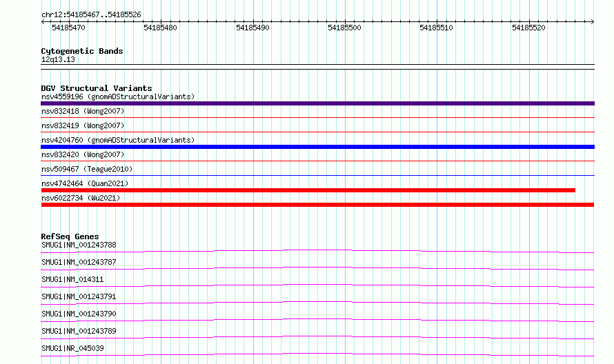Select the 12q13.13 cytogenetic band bar

pos(317,67)
